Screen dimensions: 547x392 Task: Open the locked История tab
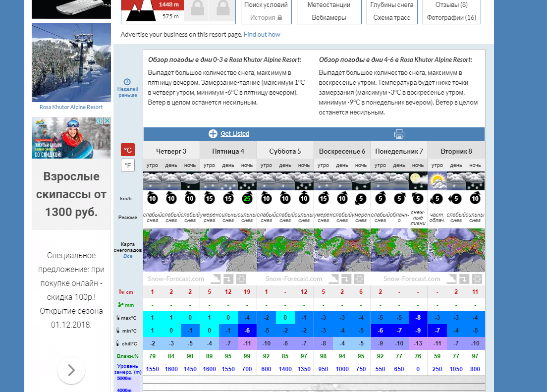point(266,17)
